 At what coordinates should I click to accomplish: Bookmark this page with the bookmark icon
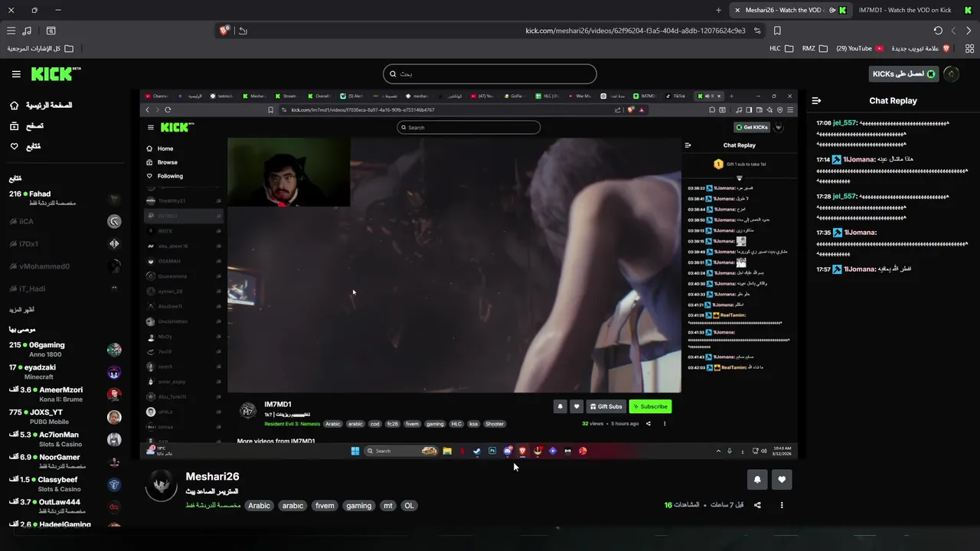click(777, 31)
